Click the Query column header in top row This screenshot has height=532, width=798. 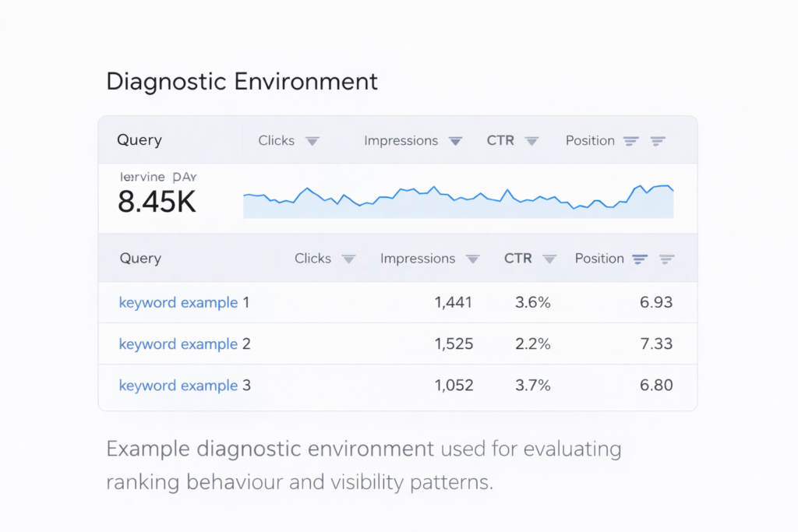pos(139,140)
